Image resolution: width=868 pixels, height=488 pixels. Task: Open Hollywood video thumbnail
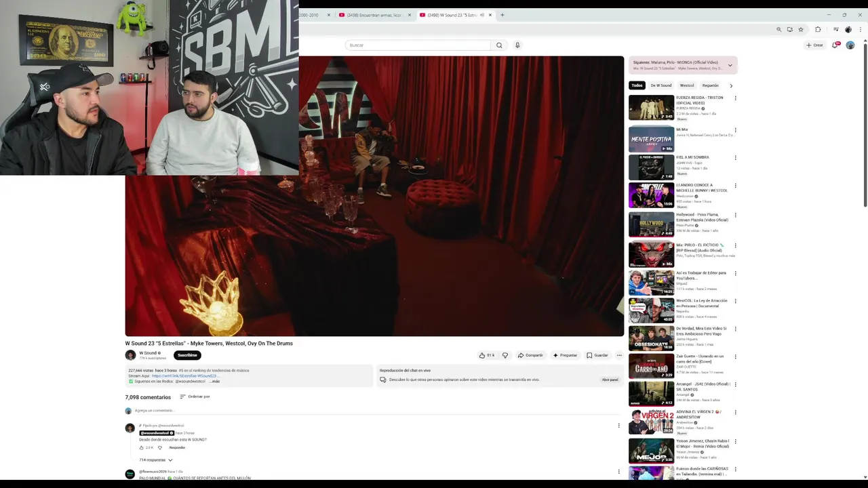pos(651,224)
